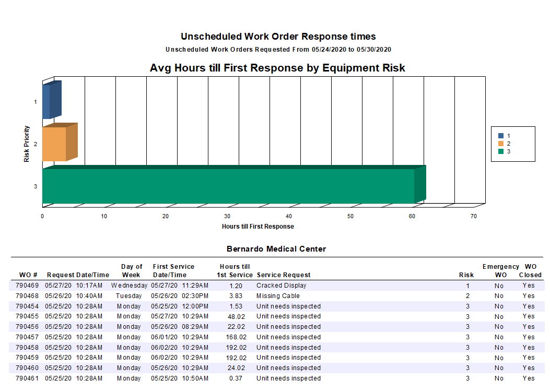Open work order 790469
Screen dimensions: 550x392
[x=27, y=286]
